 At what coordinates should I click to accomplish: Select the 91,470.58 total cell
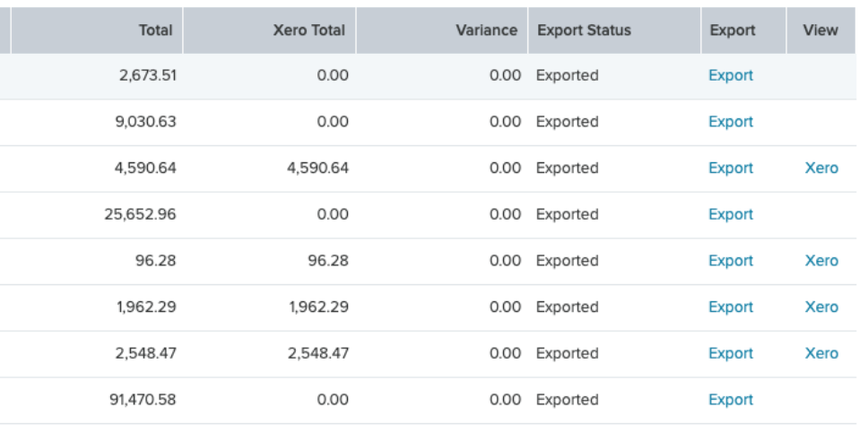(143, 400)
